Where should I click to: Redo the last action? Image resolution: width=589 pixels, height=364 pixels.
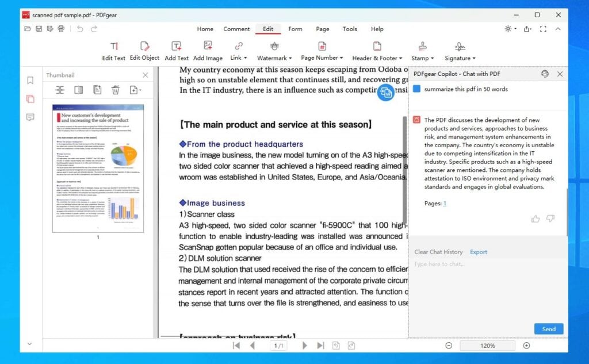coord(94,29)
